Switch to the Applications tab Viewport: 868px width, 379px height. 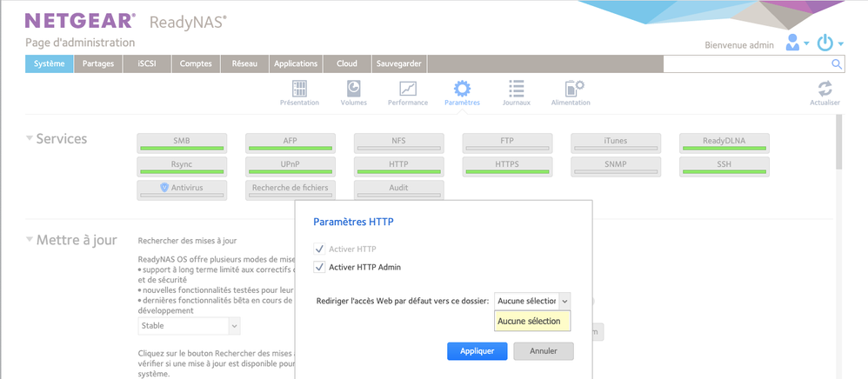point(296,63)
